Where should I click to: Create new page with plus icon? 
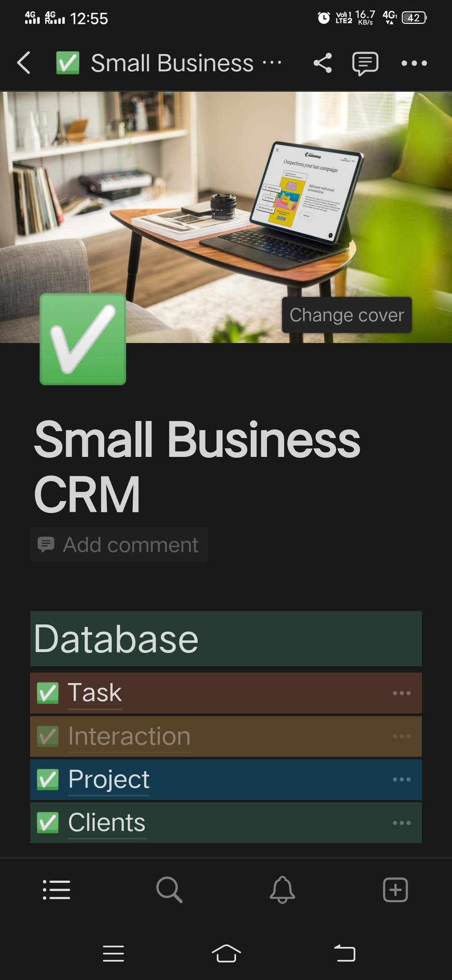pyautogui.click(x=395, y=890)
